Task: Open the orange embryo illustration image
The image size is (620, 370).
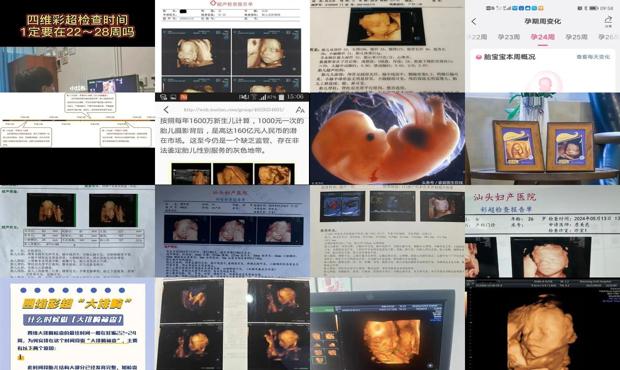Action: coord(387,138)
